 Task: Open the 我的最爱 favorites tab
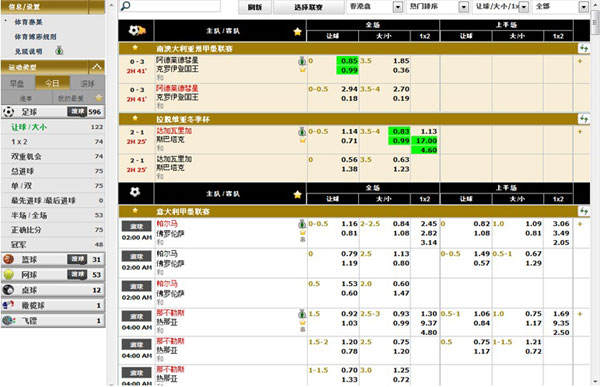pyautogui.click(x=78, y=98)
